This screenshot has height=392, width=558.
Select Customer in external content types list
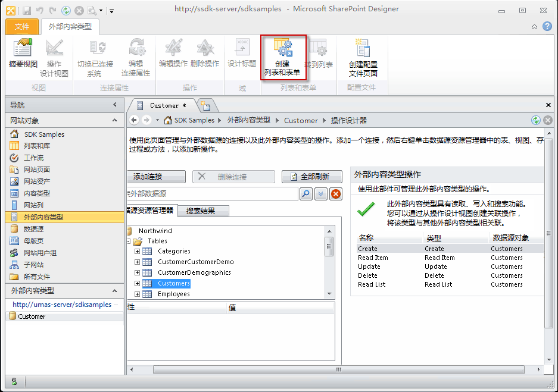[65, 316]
